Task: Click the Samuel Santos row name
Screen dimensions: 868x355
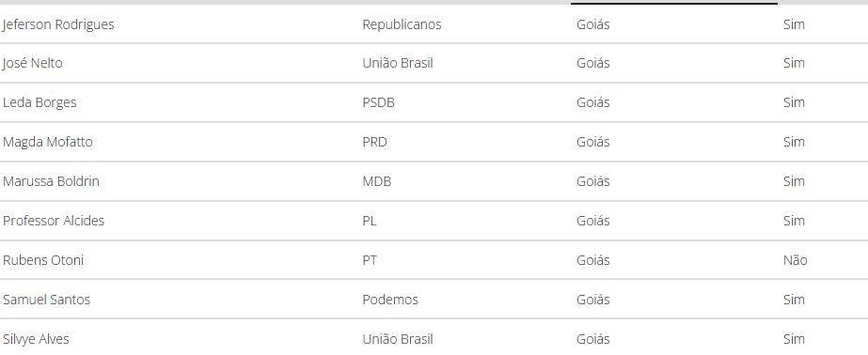Action: tap(46, 300)
